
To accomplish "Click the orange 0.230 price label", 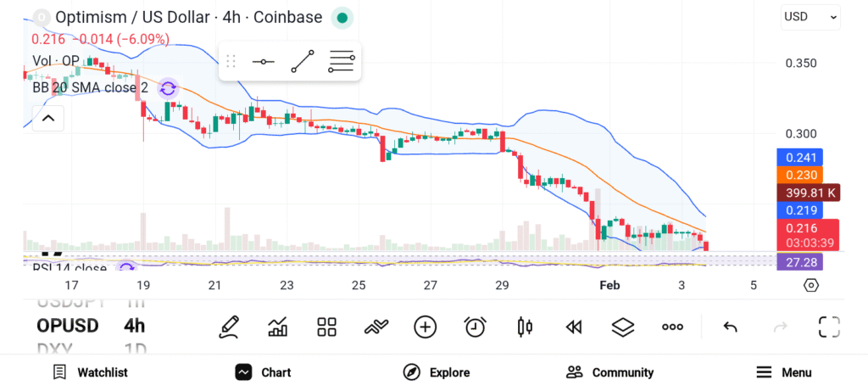I will point(800,175).
